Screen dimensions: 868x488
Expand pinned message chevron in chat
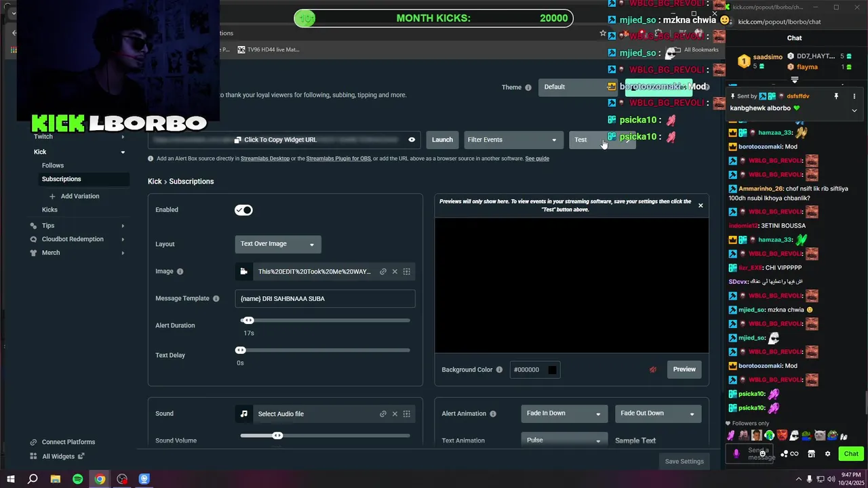coord(854,110)
